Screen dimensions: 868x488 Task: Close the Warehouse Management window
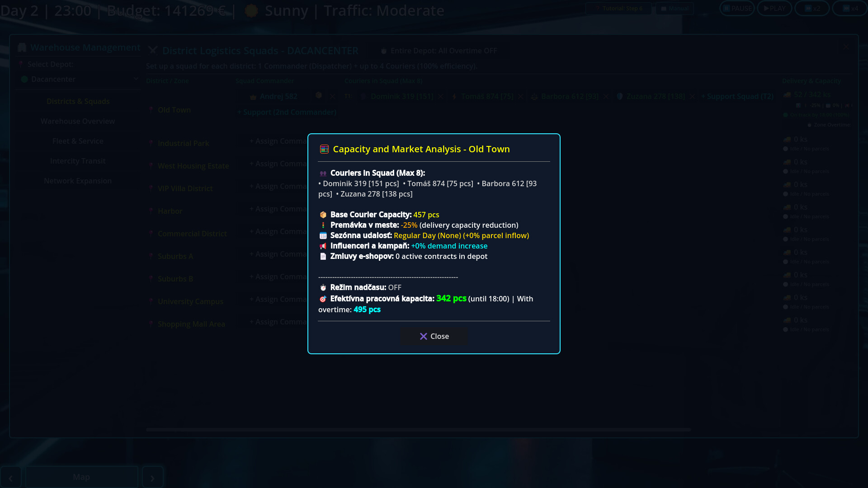(846, 47)
